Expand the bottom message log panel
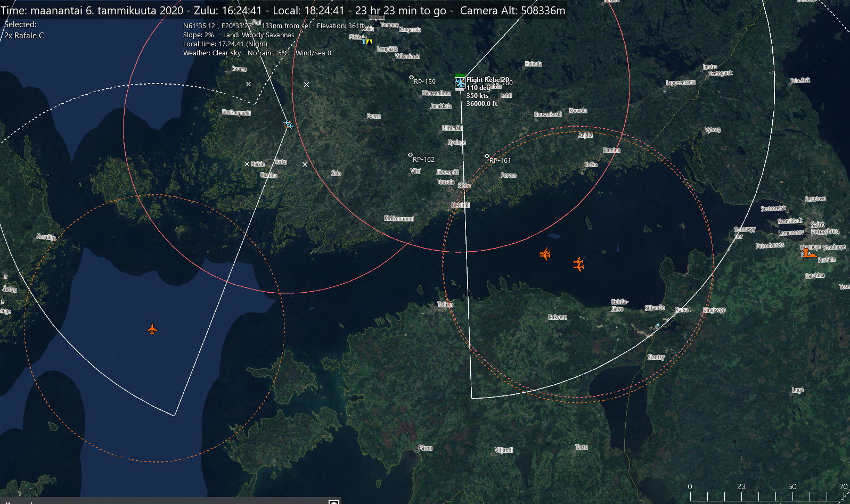This screenshot has height=504, width=850. pyautogui.click(x=334, y=501)
